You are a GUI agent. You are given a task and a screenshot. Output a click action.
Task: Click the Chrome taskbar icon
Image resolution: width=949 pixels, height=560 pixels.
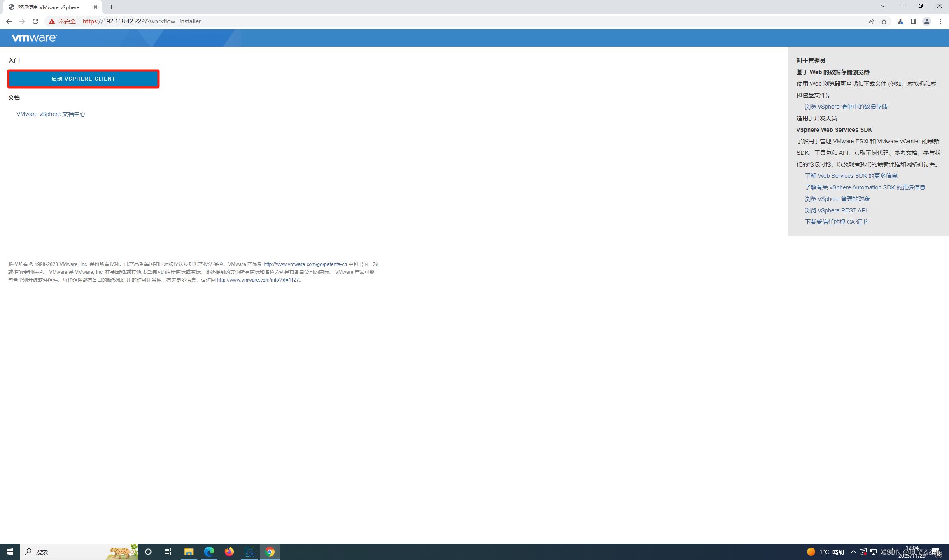(x=270, y=552)
